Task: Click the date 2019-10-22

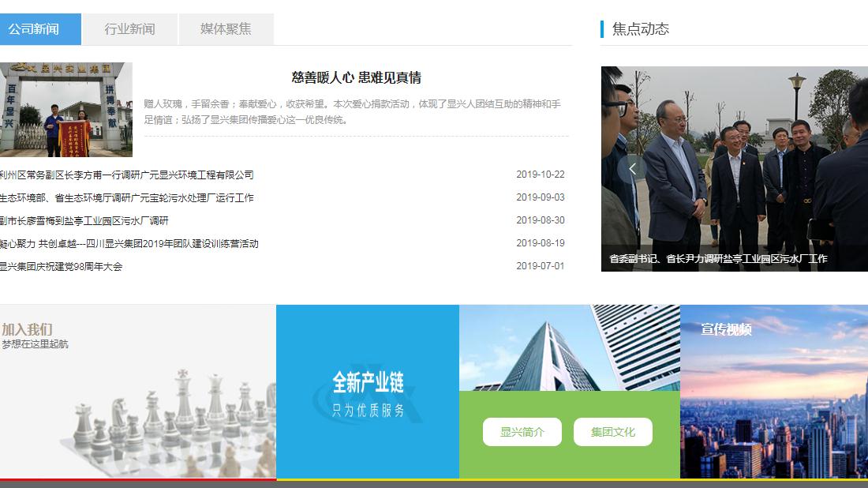Action: coord(541,175)
